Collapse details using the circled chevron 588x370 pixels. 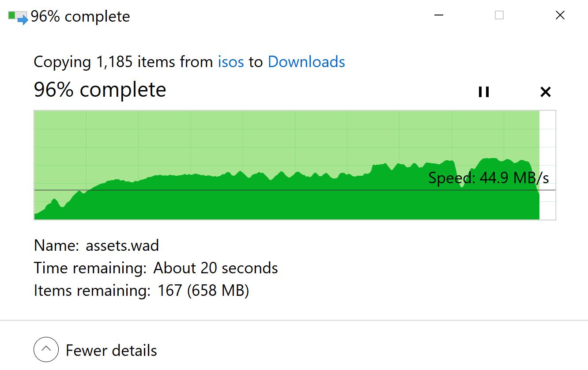46,350
